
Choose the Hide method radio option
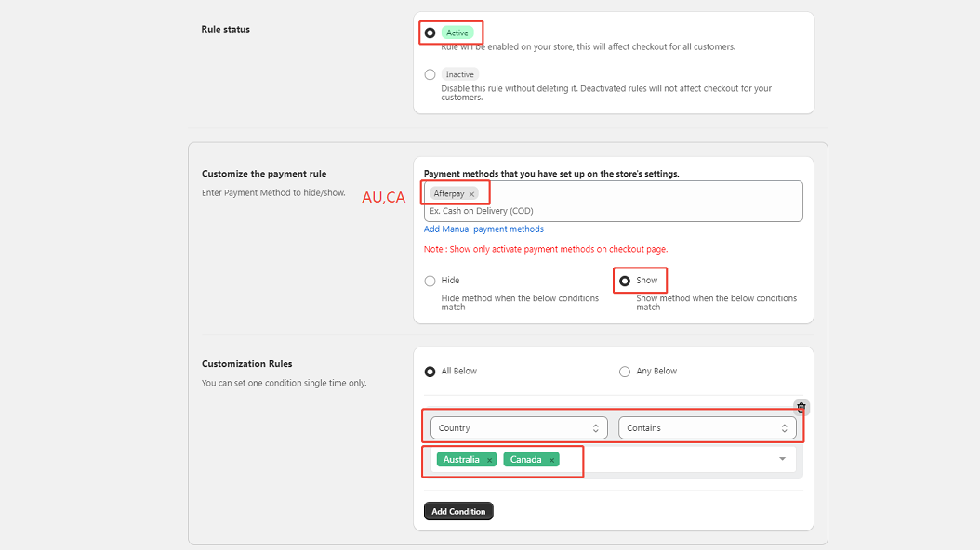point(430,281)
